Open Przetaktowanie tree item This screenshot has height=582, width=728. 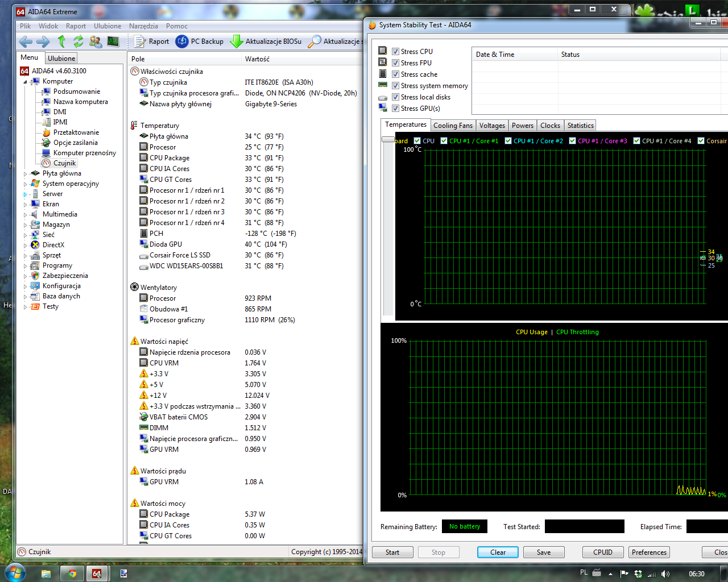(x=76, y=132)
